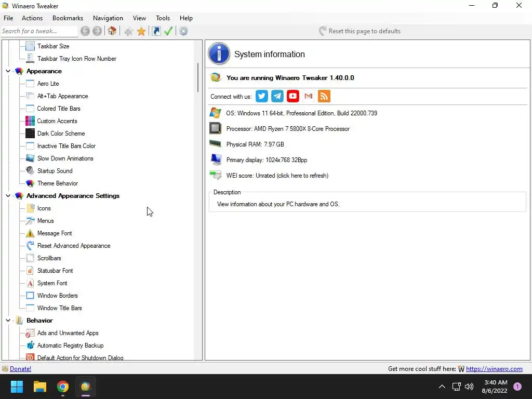
Task: Open Google Chrome from the taskbar
Action: point(63,387)
